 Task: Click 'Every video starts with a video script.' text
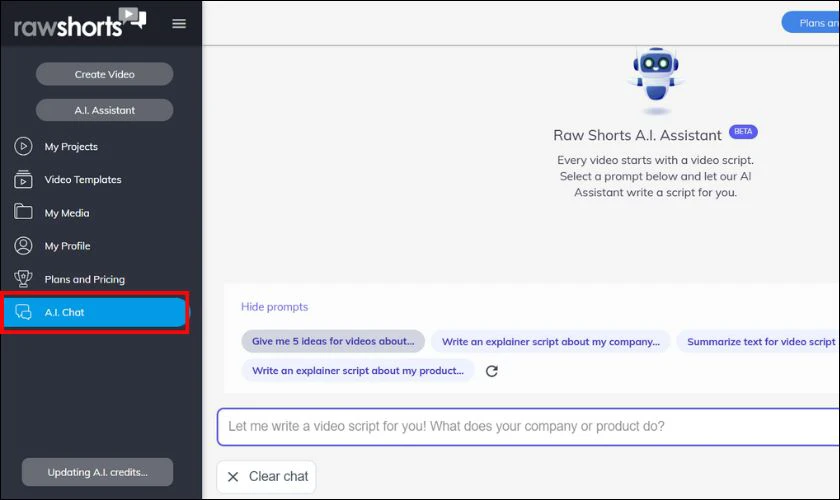[x=655, y=160]
